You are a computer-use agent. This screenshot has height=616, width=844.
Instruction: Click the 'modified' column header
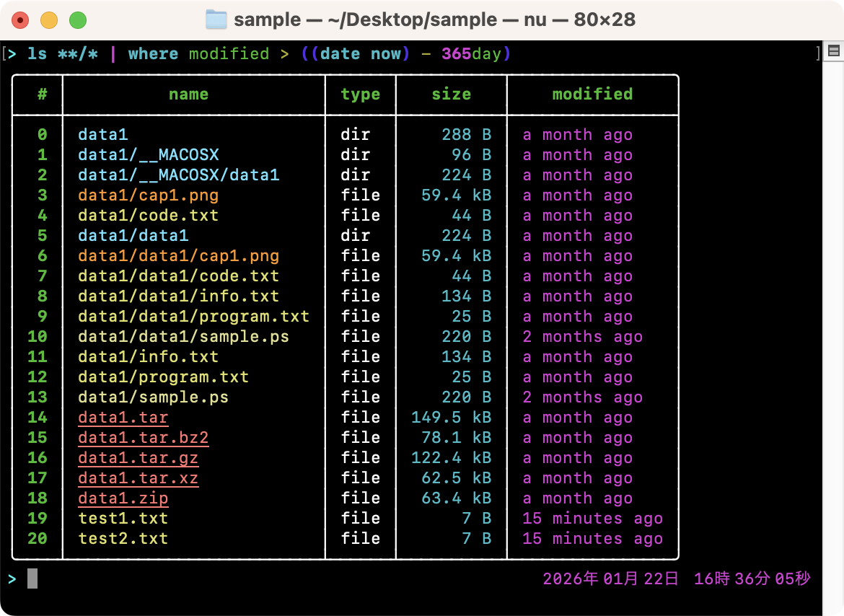click(x=592, y=94)
